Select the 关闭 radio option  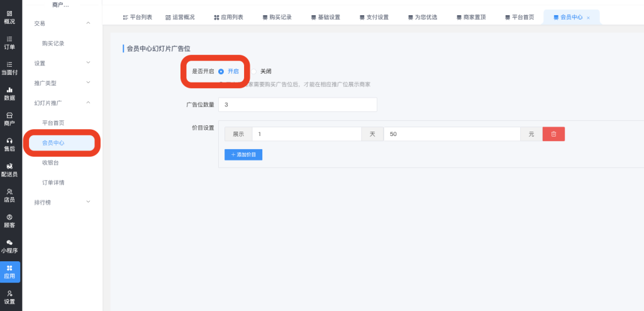(x=255, y=72)
